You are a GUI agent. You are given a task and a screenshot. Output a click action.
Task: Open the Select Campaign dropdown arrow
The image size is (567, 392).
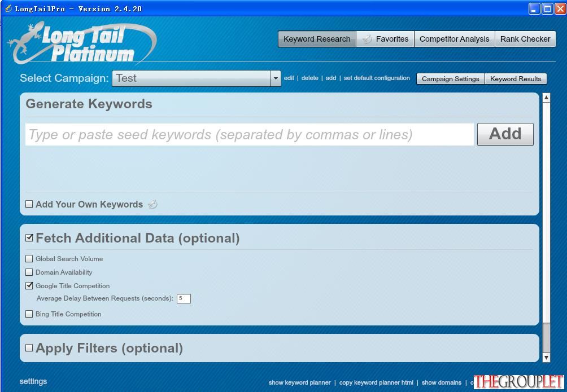click(276, 78)
